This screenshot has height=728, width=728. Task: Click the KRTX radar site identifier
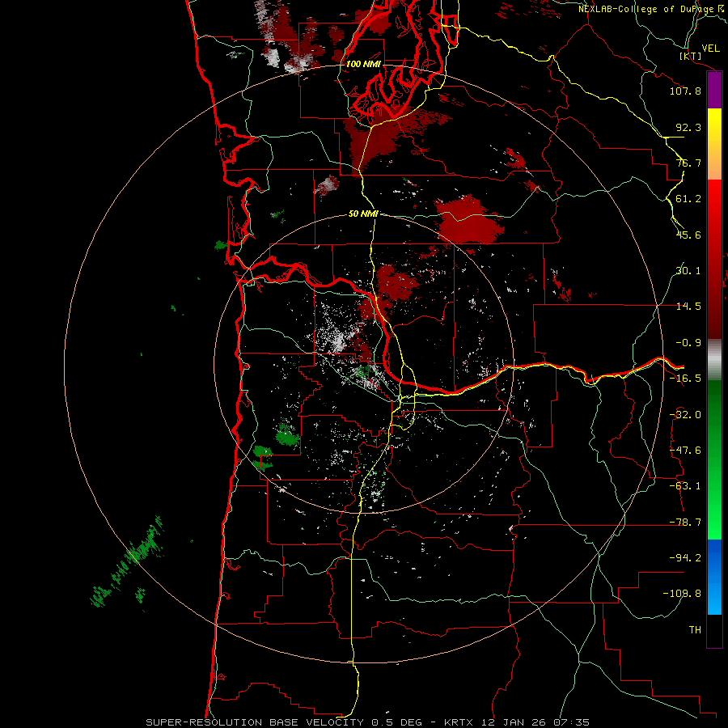[459, 722]
